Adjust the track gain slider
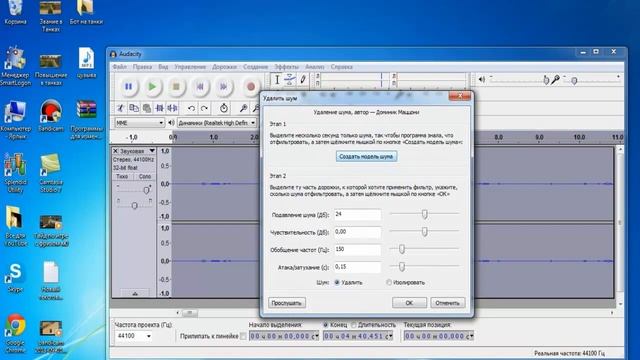The image size is (640, 360). [146, 190]
